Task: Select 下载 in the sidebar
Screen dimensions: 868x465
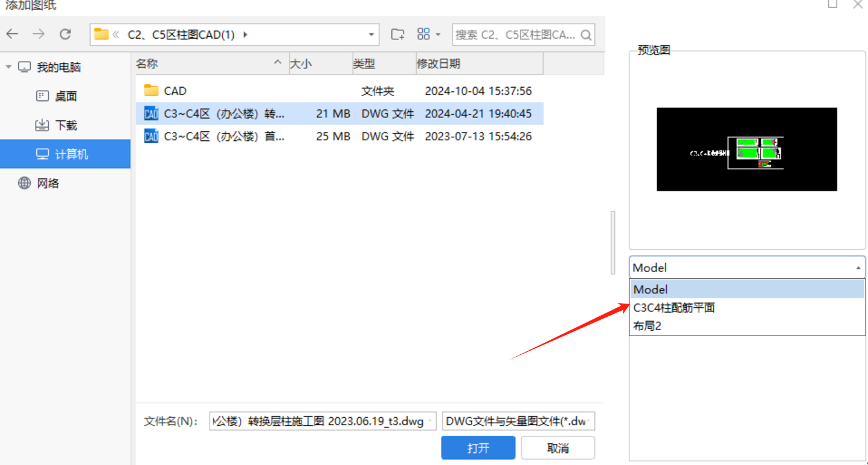Action: (x=66, y=125)
